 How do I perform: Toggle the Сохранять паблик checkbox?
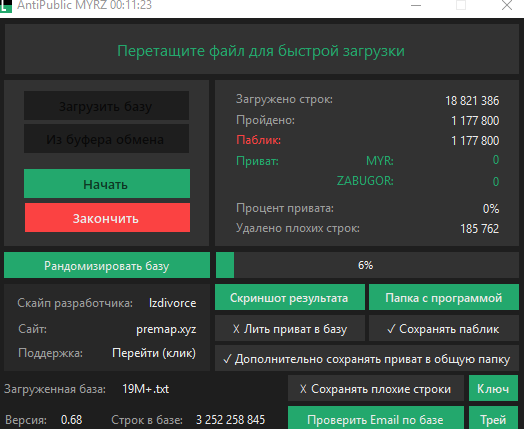click(444, 328)
